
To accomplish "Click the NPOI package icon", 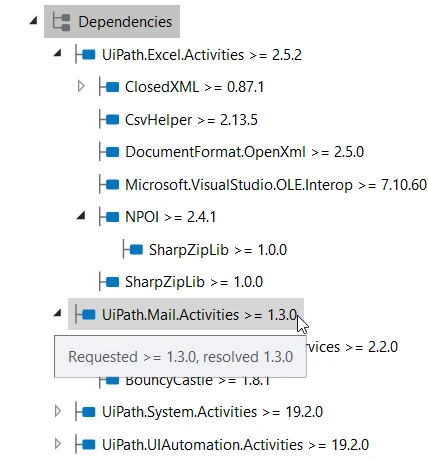I will pos(109,217).
